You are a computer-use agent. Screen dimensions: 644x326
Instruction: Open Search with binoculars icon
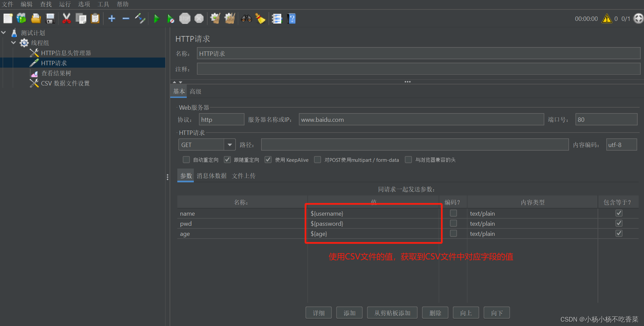(x=246, y=19)
